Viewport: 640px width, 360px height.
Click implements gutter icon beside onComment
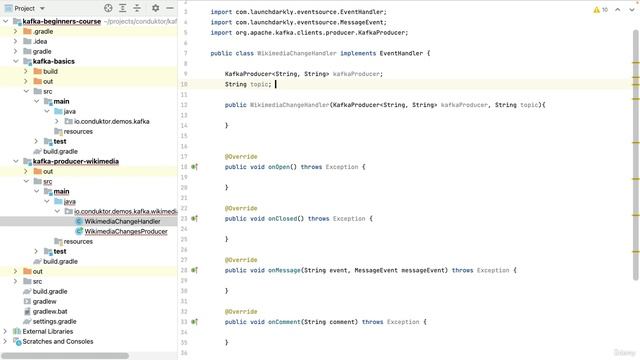pyautogui.click(x=195, y=322)
